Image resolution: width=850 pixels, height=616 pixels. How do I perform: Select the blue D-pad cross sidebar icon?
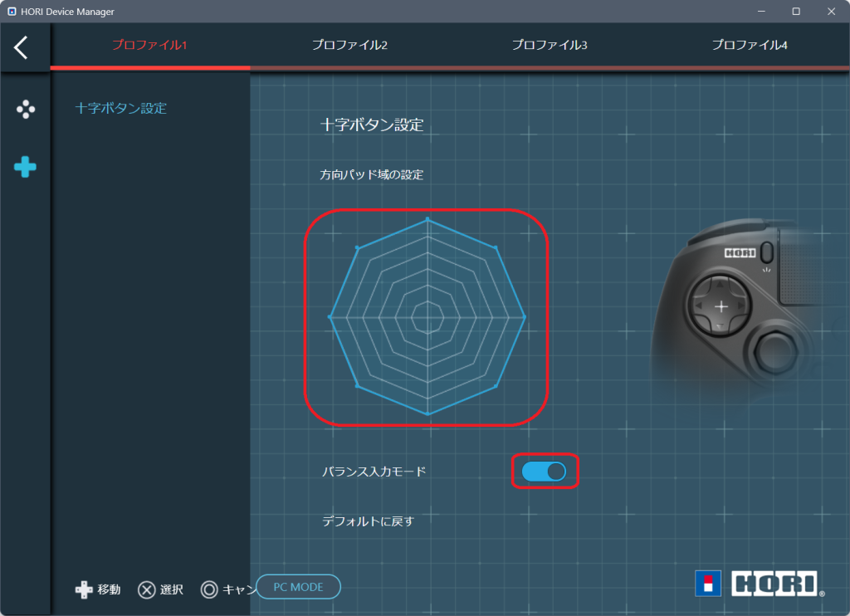(x=25, y=168)
